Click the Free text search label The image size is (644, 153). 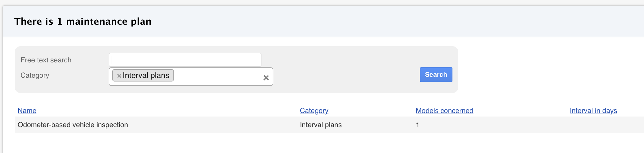click(x=46, y=60)
